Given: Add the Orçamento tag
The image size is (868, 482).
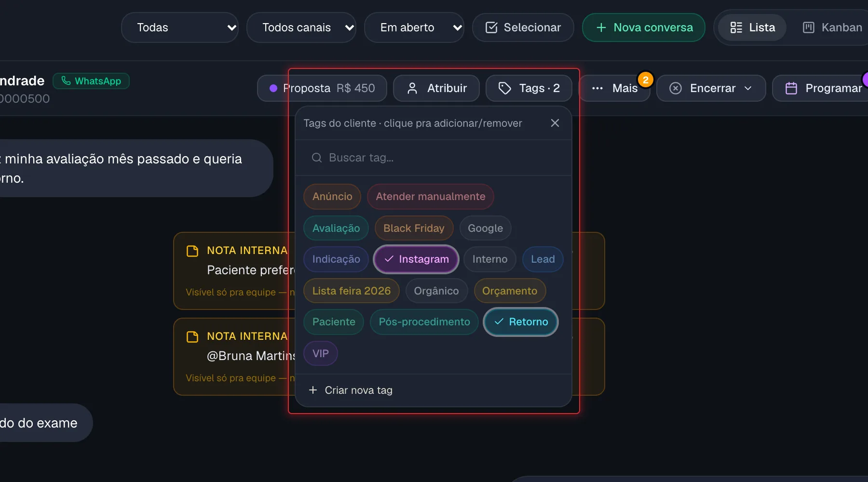Looking at the screenshot, I should 510,291.
